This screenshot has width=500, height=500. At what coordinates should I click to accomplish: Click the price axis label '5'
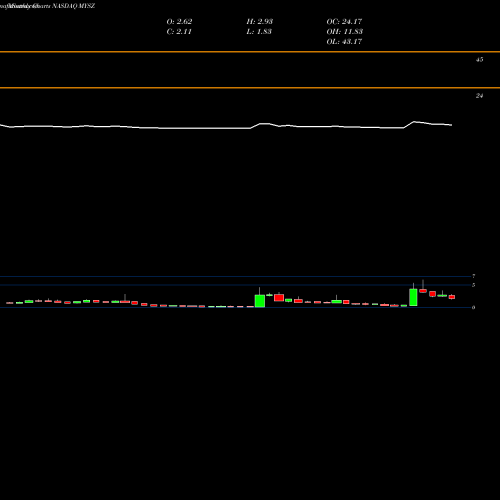[473, 285]
